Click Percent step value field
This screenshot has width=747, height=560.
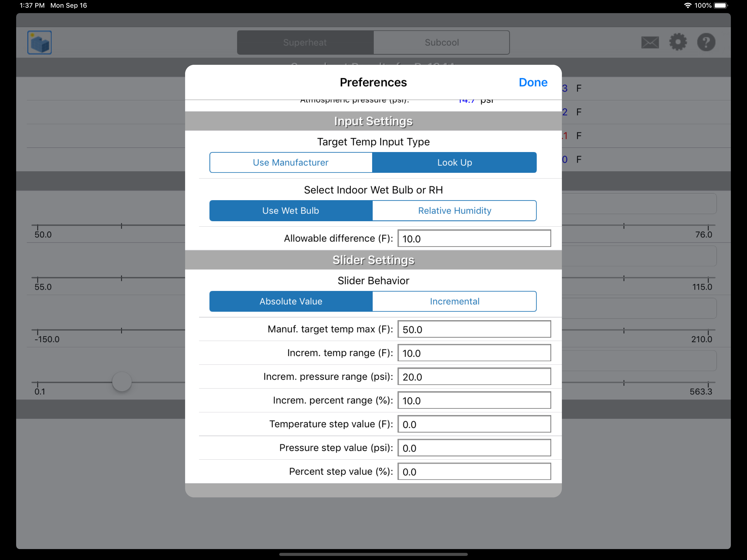point(474,472)
